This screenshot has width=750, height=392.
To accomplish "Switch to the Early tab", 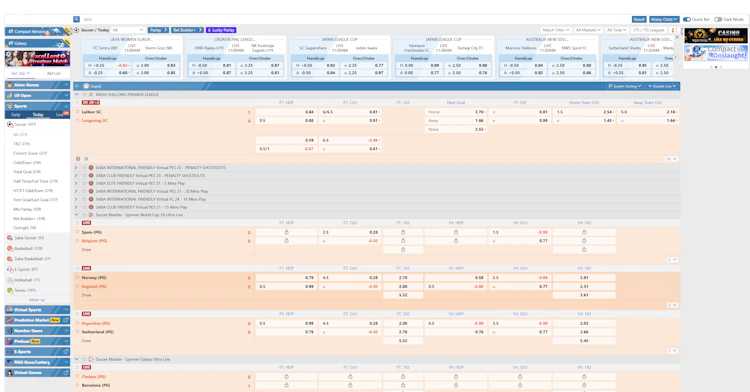I will [16, 115].
